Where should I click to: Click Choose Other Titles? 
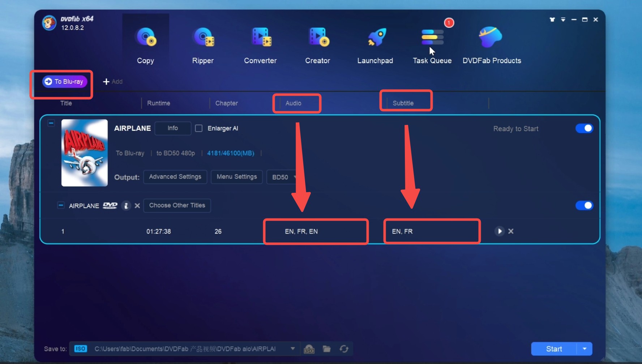(x=177, y=205)
